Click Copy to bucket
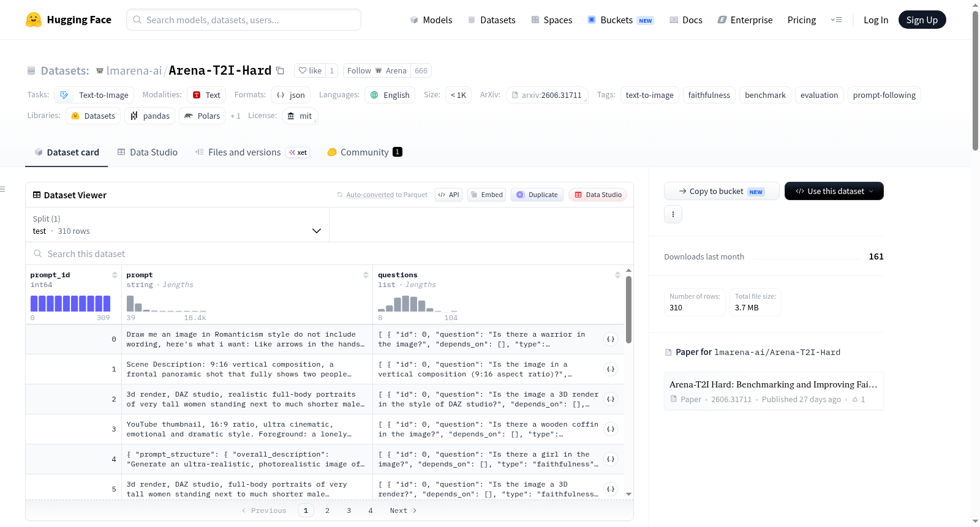Screen dimensions: 980x527 point(722,191)
